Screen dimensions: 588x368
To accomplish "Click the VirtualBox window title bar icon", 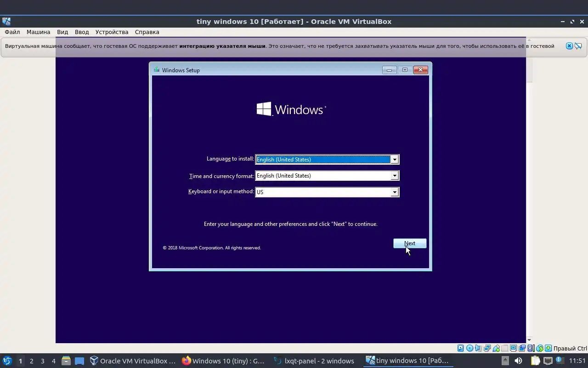I will tap(6, 21).
